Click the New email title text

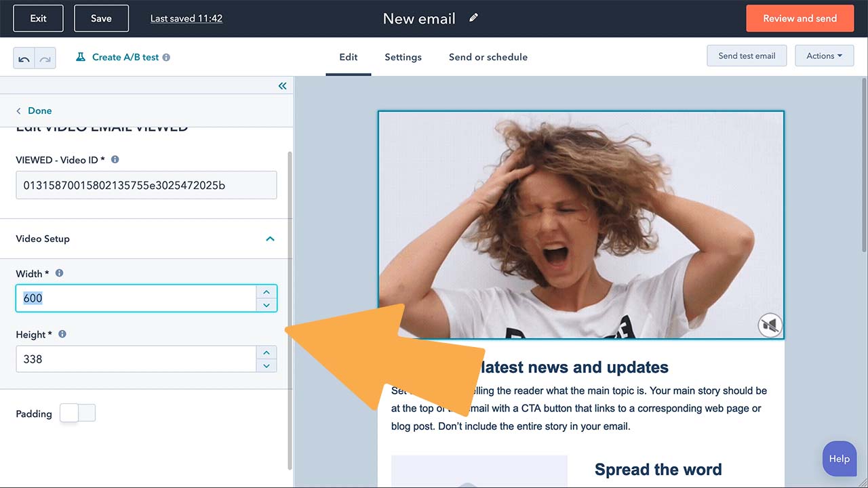pyautogui.click(x=419, y=18)
